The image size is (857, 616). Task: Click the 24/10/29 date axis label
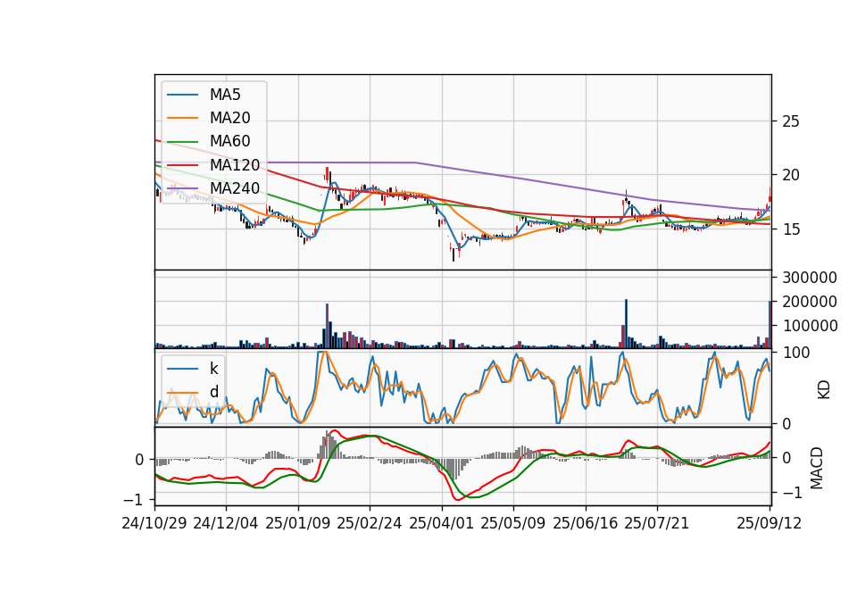(154, 523)
